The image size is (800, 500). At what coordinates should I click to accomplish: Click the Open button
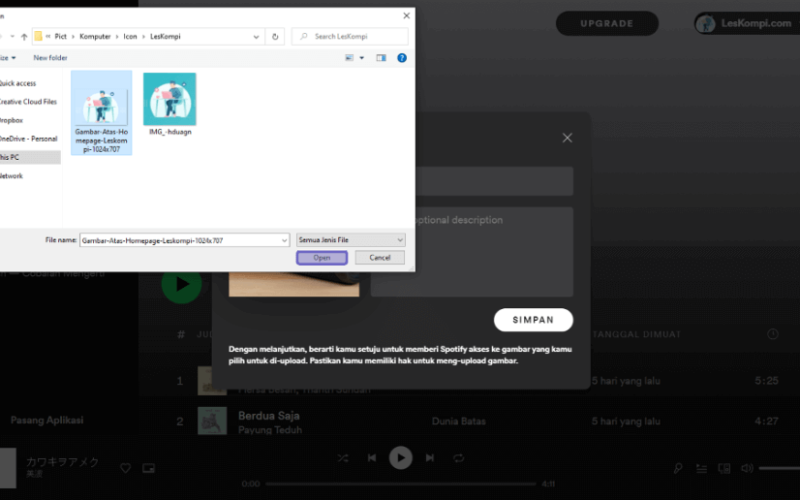click(322, 258)
